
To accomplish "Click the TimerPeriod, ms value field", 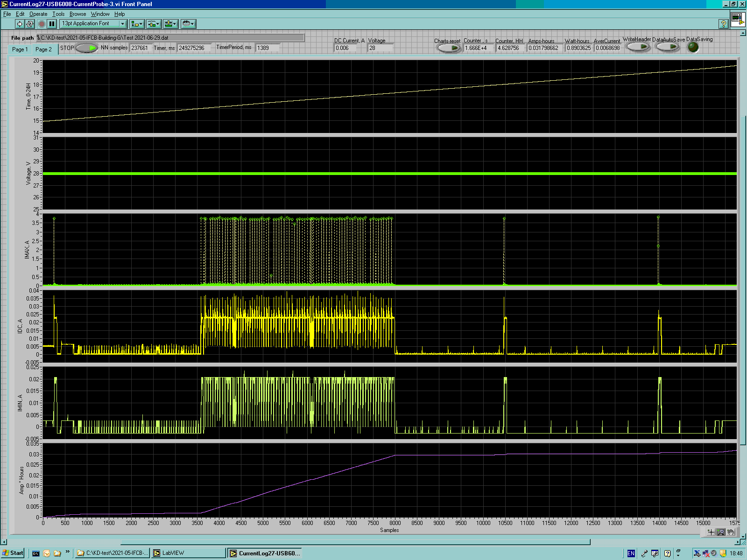I will pyautogui.click(x=268, y=48).
